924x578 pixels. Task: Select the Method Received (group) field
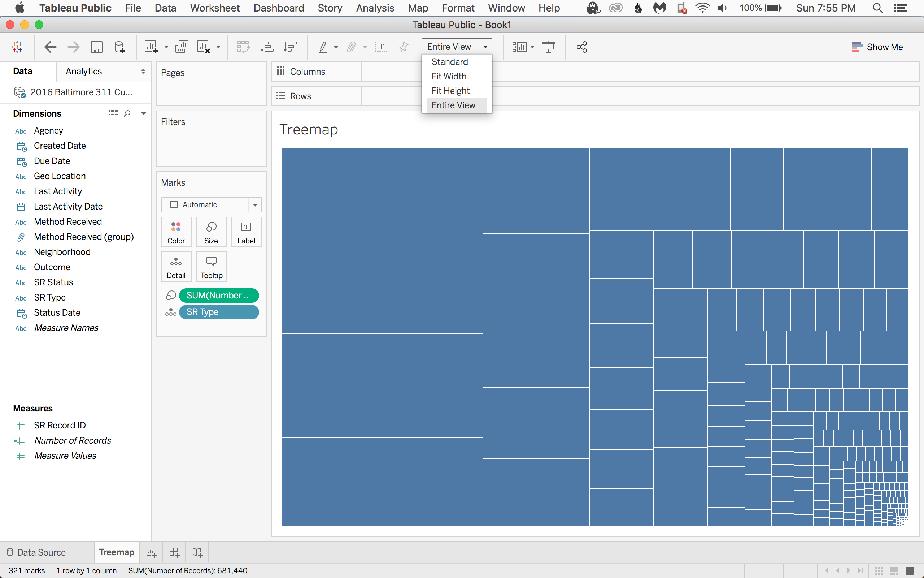pyautogui.click(x=84, y=237)
